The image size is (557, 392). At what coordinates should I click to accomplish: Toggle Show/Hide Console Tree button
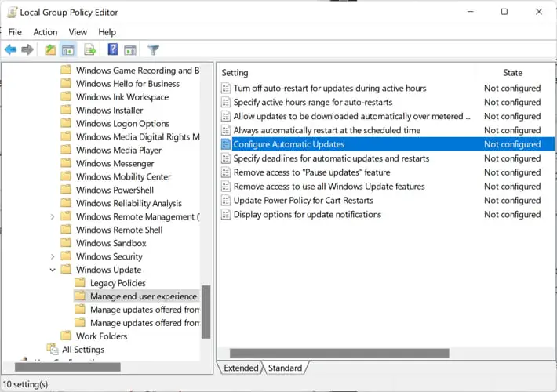pos(67,49)
